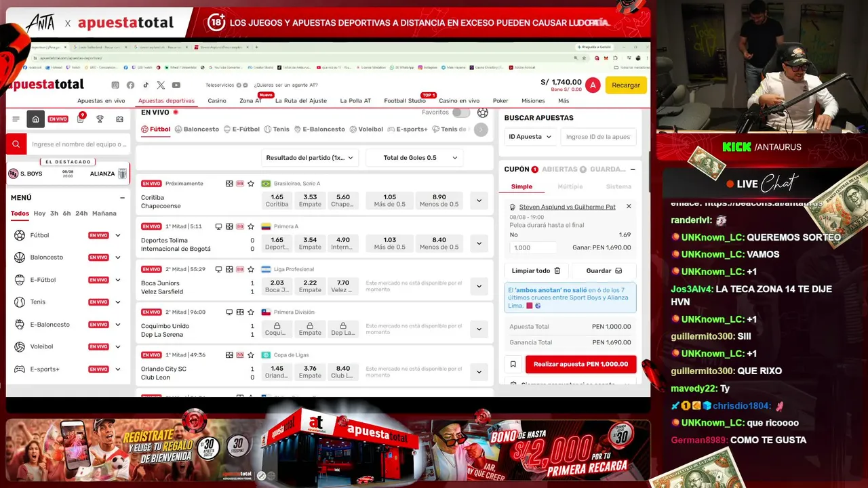Image resolution: width=868 pixels, height=488 pixels.
Task: Open the trophy competitions icon
Action: coord(100,119)
